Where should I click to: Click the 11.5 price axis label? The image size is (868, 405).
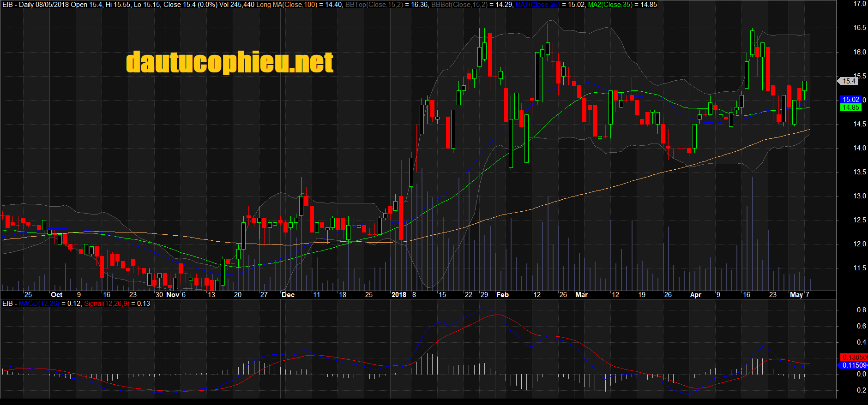[860, 268]
